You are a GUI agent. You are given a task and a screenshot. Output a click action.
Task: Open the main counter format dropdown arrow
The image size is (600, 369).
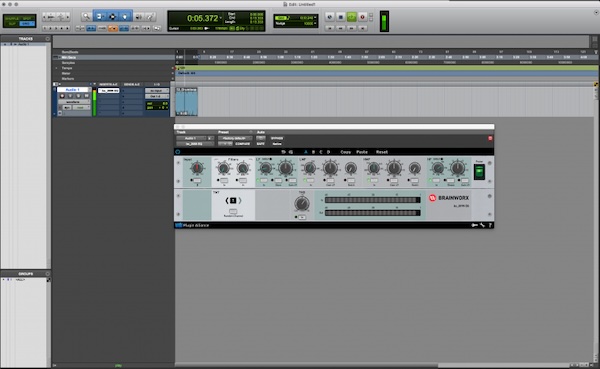(x=221, y=18)
